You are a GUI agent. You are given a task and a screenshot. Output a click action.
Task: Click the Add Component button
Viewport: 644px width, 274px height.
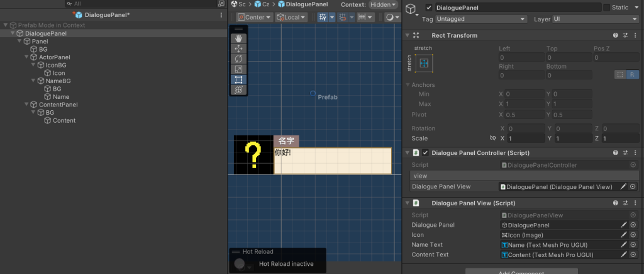tap(521, 271)
